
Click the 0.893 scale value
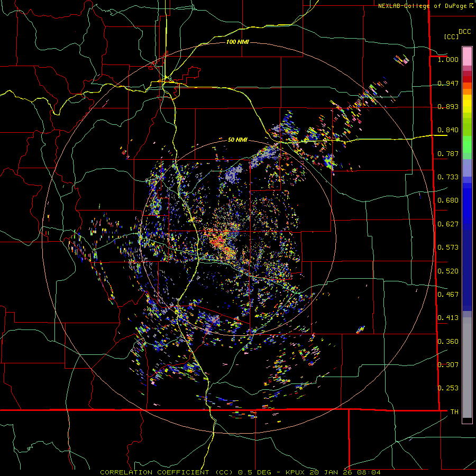click(x=448, y=106)
